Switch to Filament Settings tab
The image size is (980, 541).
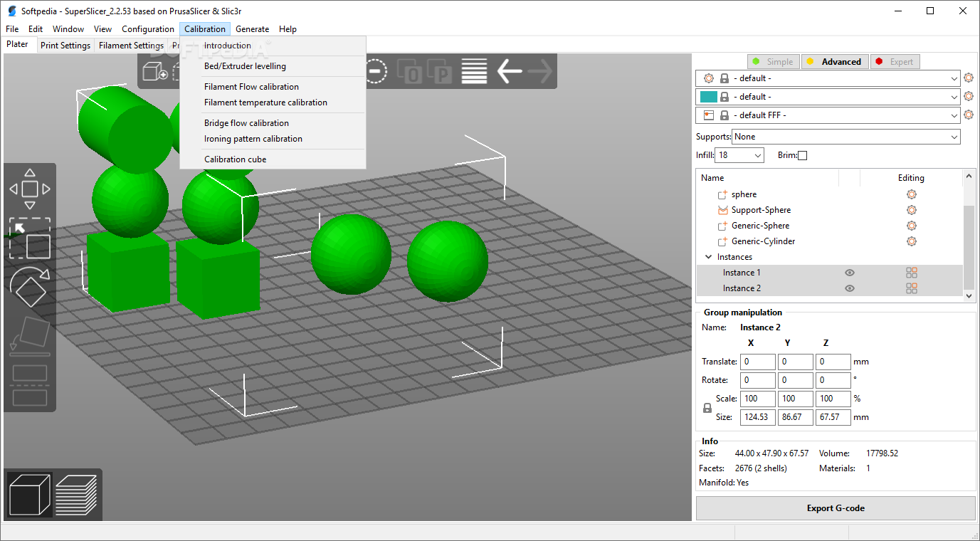pyautogui.click(x=131, y=46)
